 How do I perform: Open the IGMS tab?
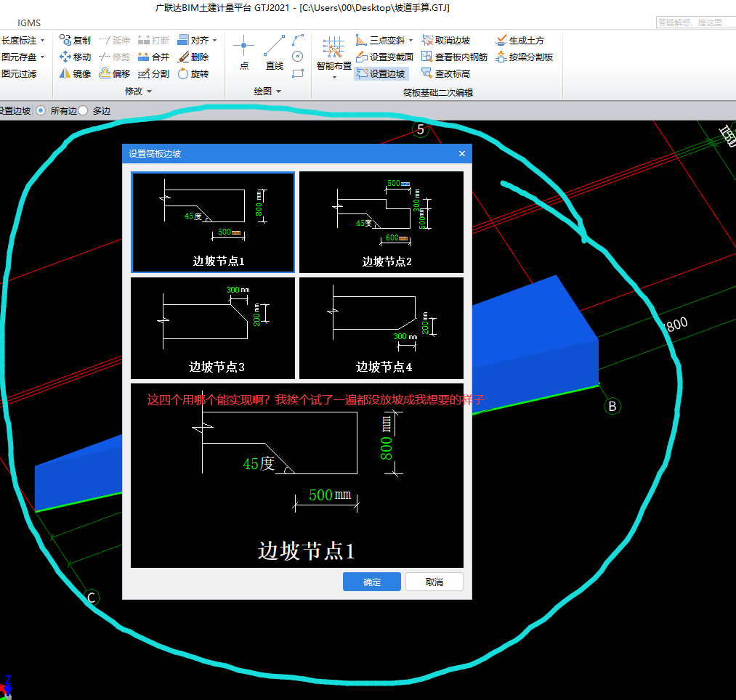tap(29, 23)
